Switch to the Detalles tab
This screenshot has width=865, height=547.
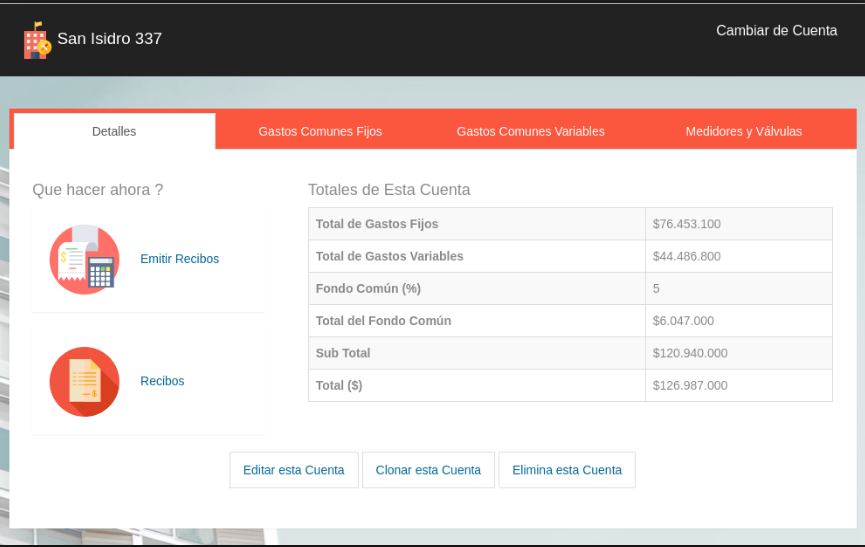click(x=114, y=131)
